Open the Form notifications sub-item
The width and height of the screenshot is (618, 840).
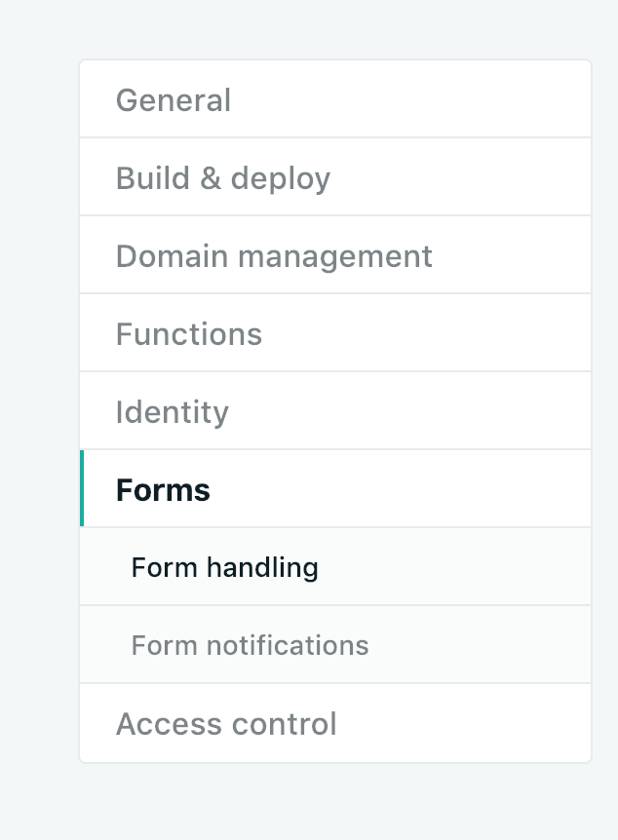[x=335, y=644]
